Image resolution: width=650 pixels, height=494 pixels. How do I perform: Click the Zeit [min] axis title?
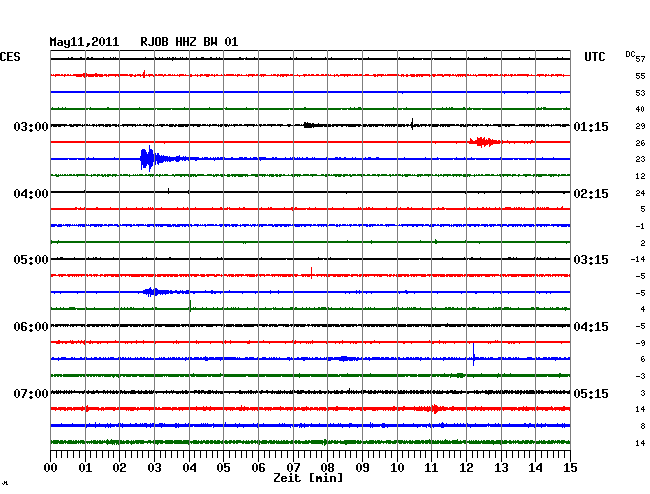click(x=308, y=478)
